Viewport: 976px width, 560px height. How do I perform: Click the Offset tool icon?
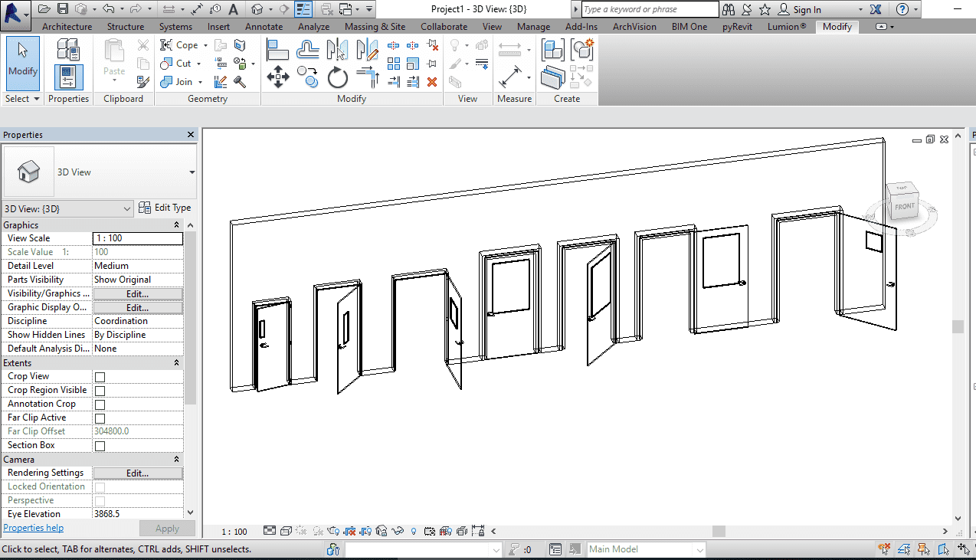(x=308, y=50)
